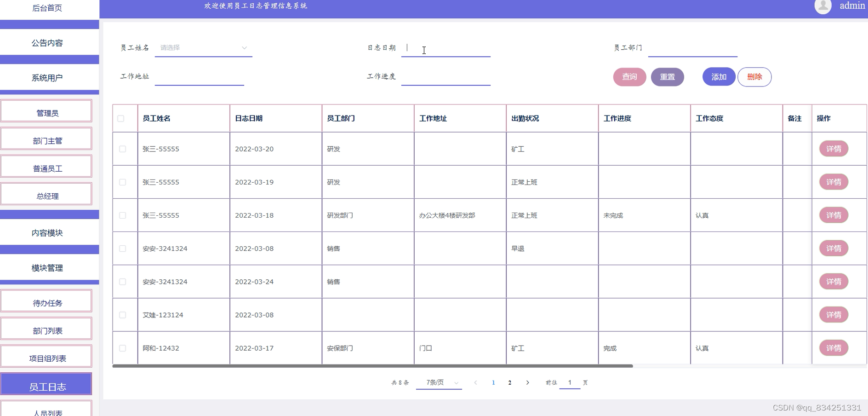Image resolution: width=868 pixels, height=416 pixels.
Task: Toggle the select-all checkbox in table header
Action: [x=121, y=119]
